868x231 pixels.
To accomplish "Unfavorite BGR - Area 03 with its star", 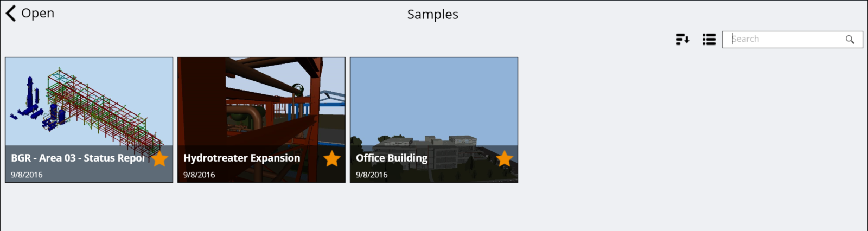I will [159, 159].
